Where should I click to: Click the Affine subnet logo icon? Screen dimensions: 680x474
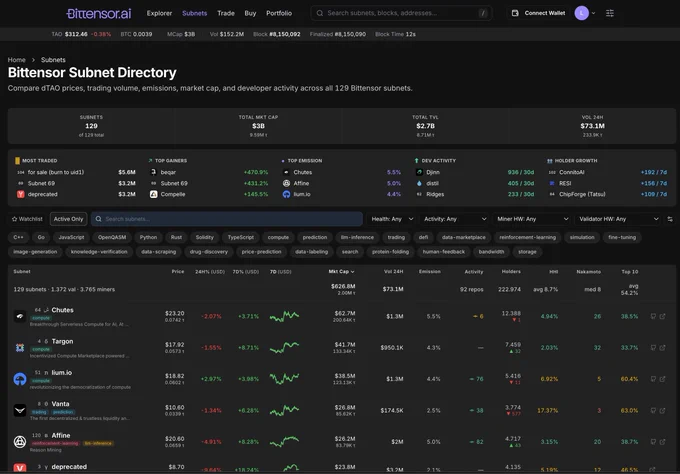click(x=20, y=441)
